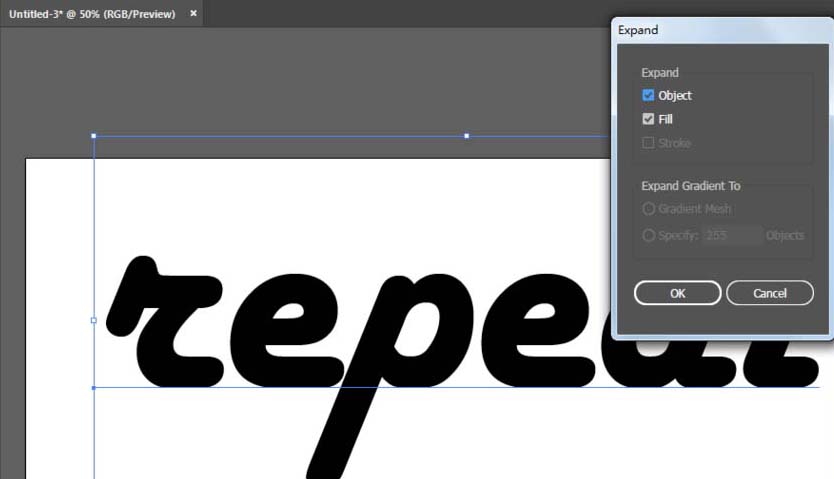Click the Specify objects number field
Viewport: 834px width, 479px height.
[732, 235]
